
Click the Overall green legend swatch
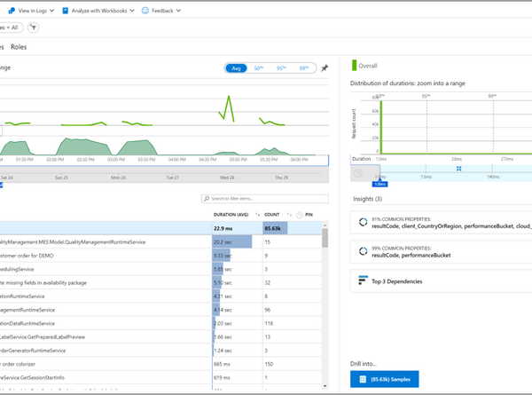point(354,66)
